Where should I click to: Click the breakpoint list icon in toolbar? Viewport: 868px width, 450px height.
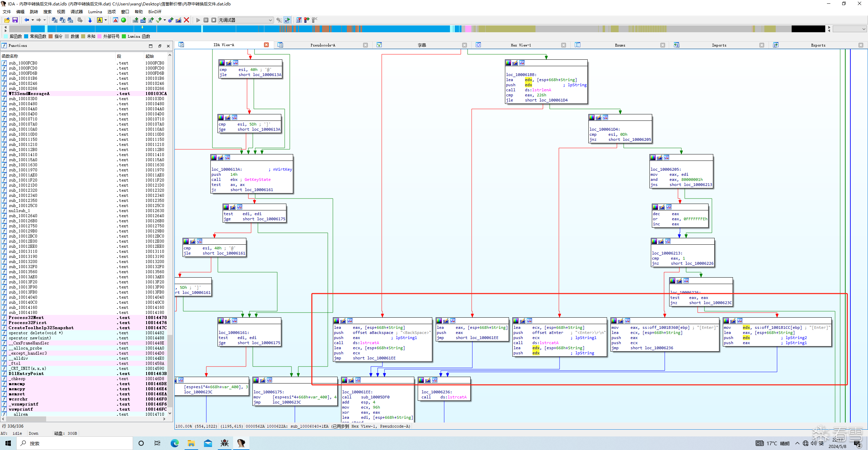point(299,20)
